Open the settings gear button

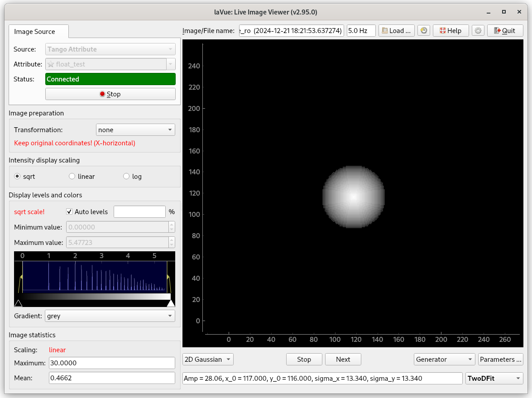[478, 31]
